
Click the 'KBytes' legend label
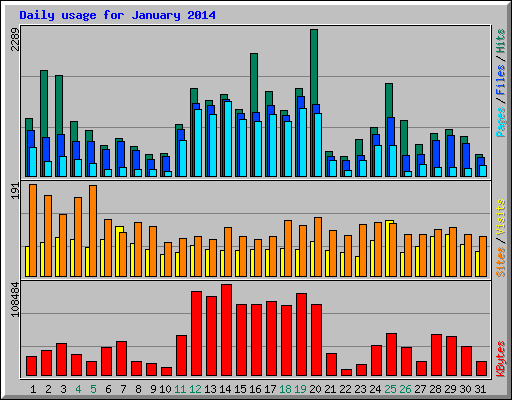pos(500,359)
